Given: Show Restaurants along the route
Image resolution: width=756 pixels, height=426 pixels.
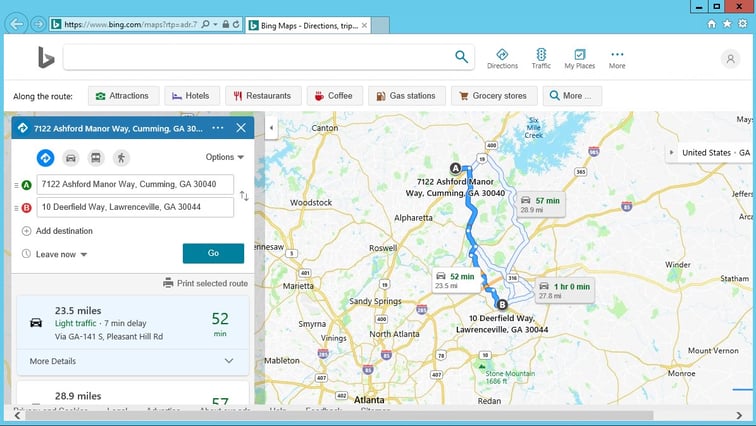Looking at the screenshot, I should (x=263, y=96).
